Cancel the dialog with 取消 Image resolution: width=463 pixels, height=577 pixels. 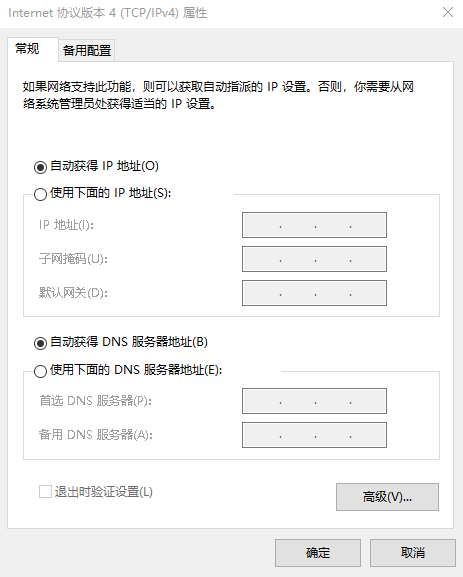pyautogui.click(x=413, y=553)
